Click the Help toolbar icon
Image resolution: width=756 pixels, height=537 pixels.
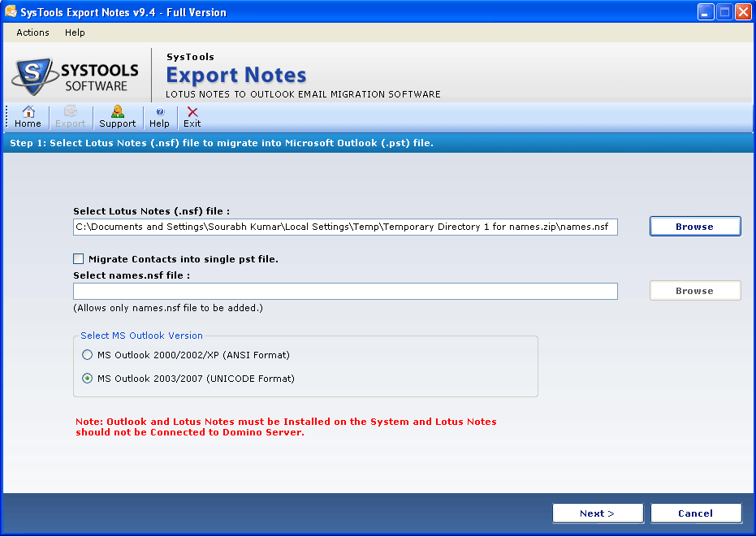160,117
